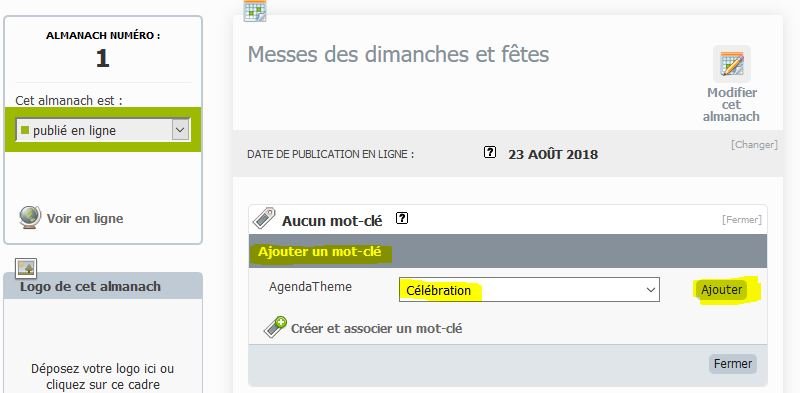Click the help icon next to Aucun mot-clé

402,218
